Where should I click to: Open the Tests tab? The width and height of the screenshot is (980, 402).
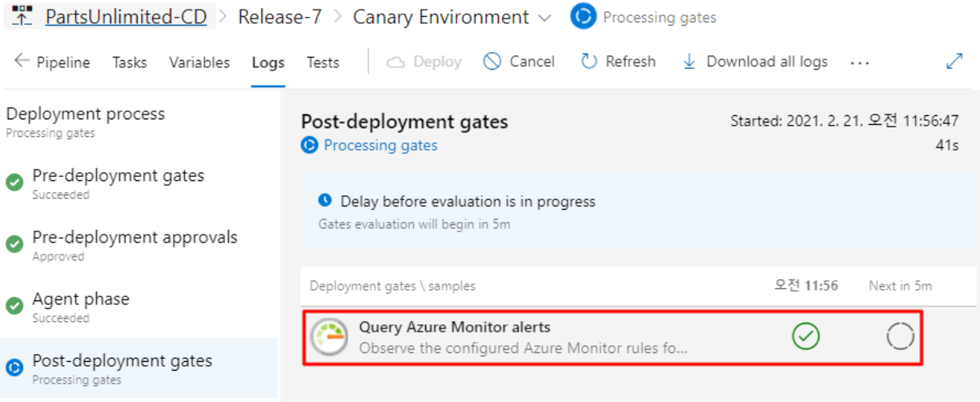[x=323, y=62]
